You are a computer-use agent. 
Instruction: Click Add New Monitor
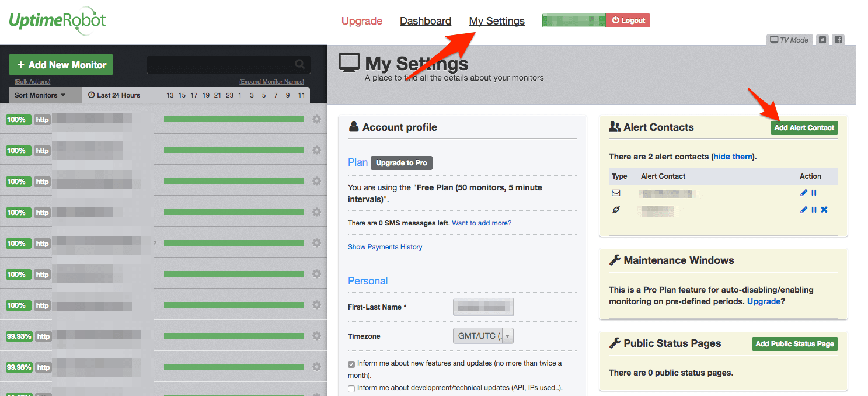[61, 65]
